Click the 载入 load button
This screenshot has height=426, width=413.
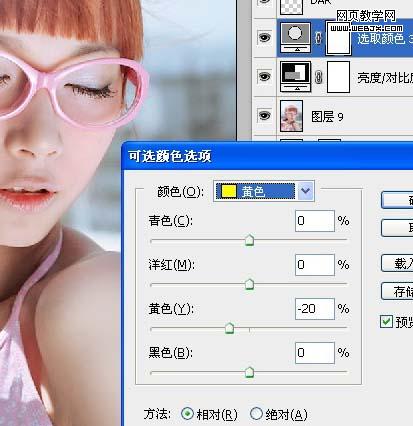tap(397, 263)
